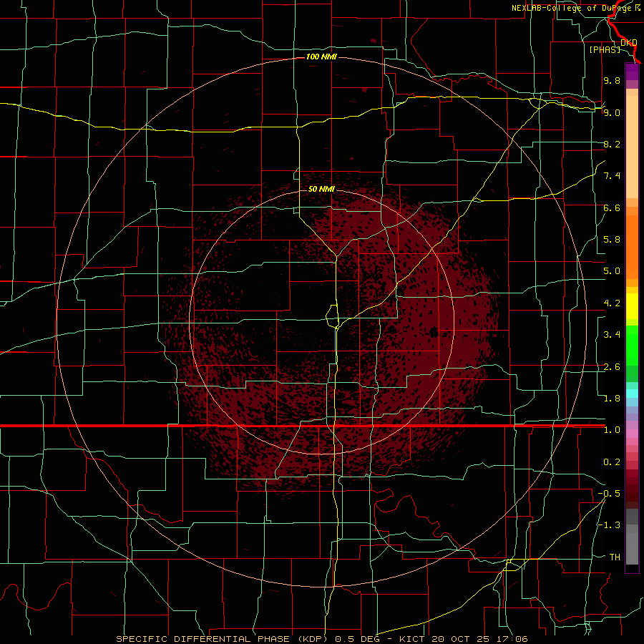
Task: Click the long peach color bar segment
Action: click(x=632, y=147)
